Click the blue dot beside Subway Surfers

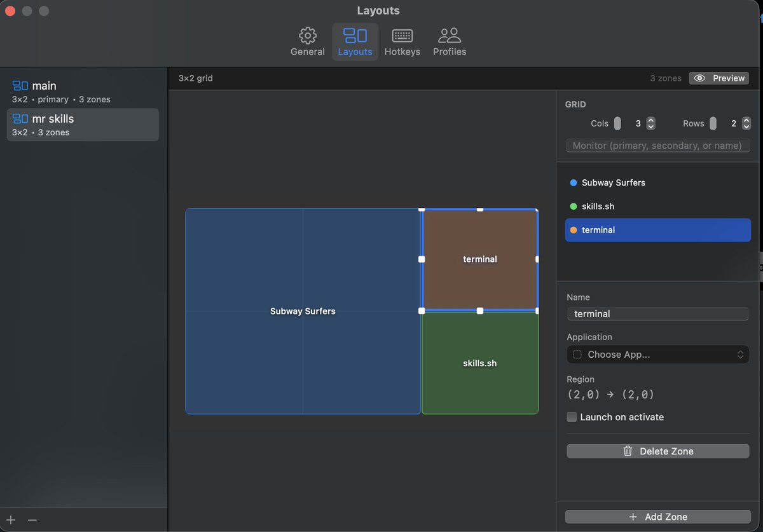574,182
